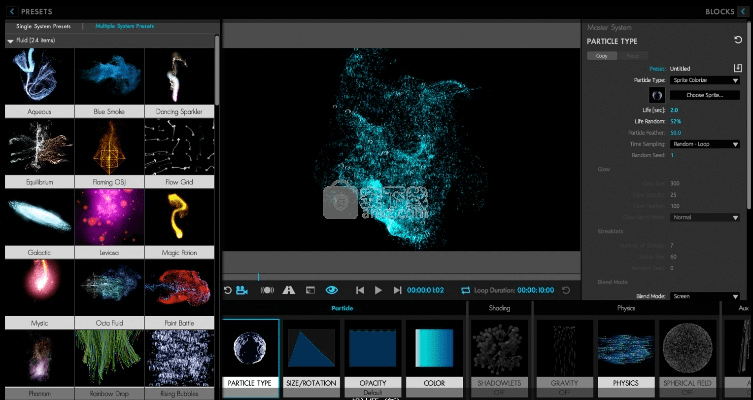Click the road-shaped icon in the preview toolbar
The height and width of the screenshot is (400, 753).
pos(289,290)
